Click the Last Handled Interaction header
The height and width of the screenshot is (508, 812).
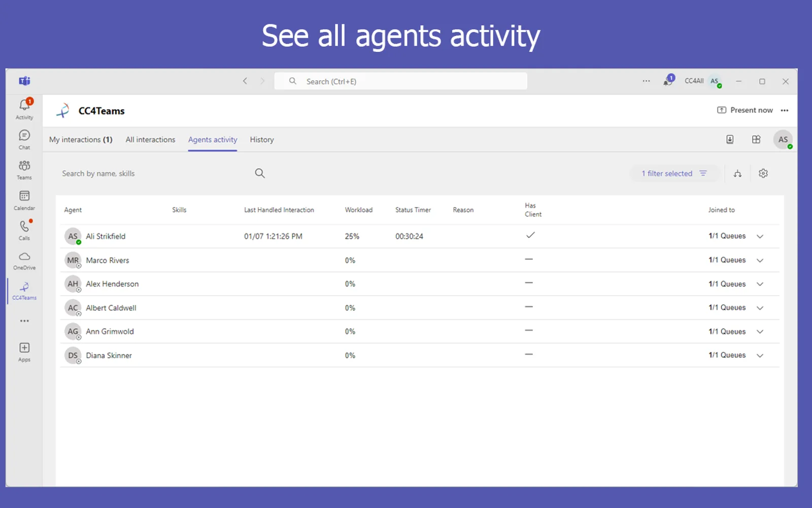click(x=279, y=210)
